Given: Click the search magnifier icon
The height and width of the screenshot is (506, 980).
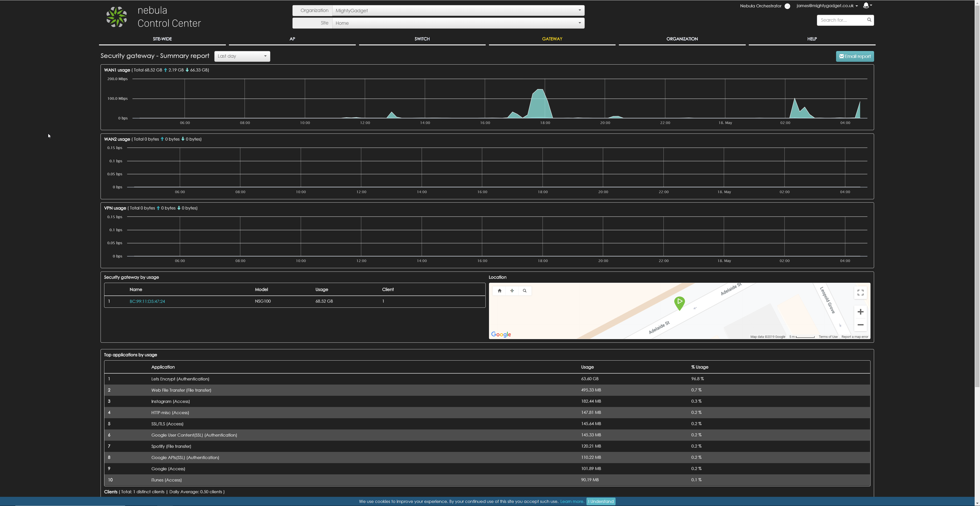Looking at the screenshot, I should tap(869, 20).
